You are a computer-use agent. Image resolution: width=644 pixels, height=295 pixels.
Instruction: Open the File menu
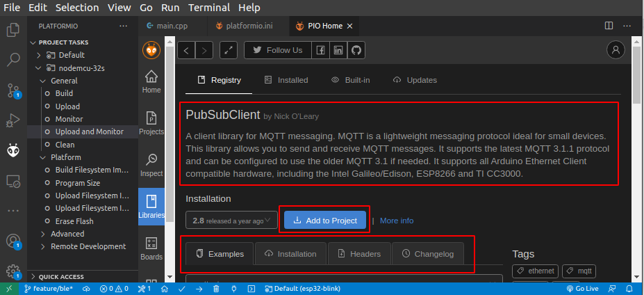12,8
